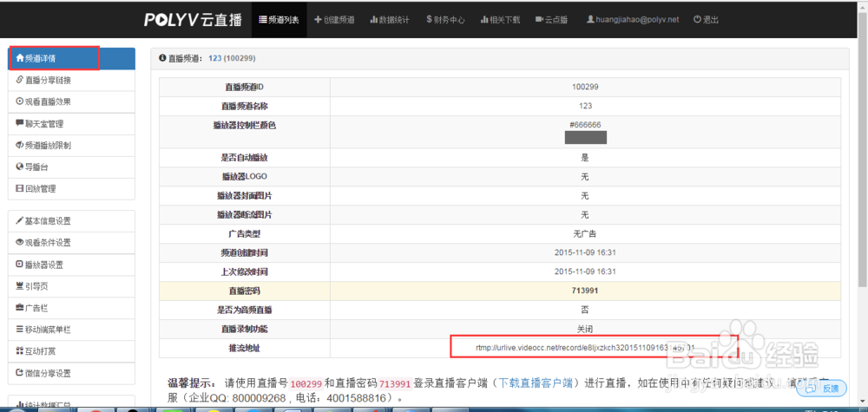The height and width of the screenshot is (412, 868).
Task: Click the info icon beside 直播频道
Action: pos(162,57)
